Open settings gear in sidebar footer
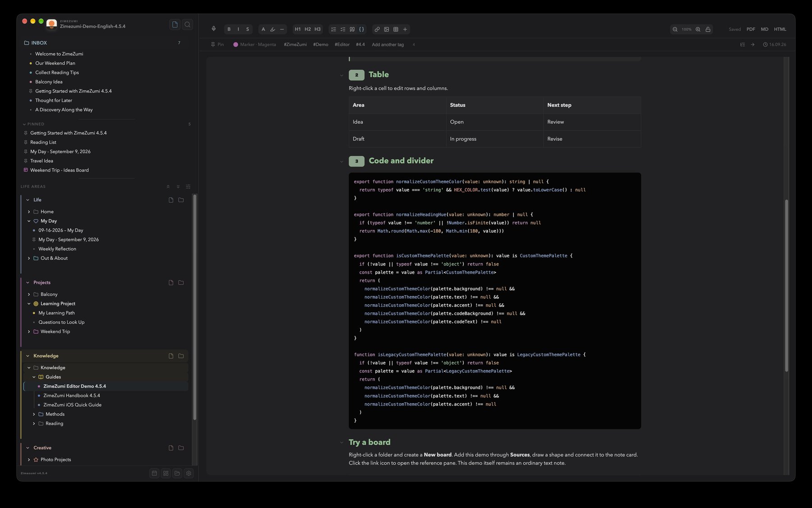 [x=189, y=473]
